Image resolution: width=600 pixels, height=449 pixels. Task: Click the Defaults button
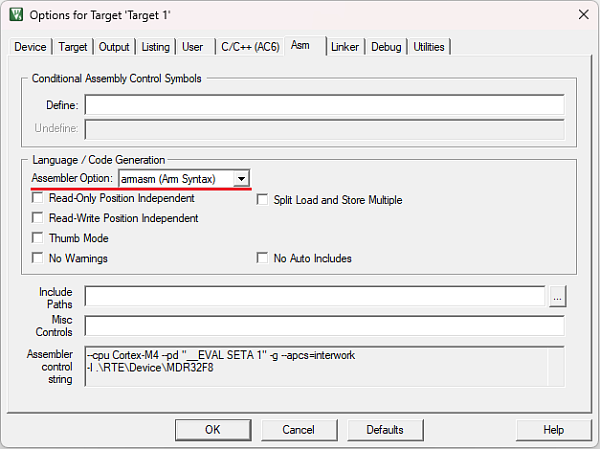click(x=384, y=430)
